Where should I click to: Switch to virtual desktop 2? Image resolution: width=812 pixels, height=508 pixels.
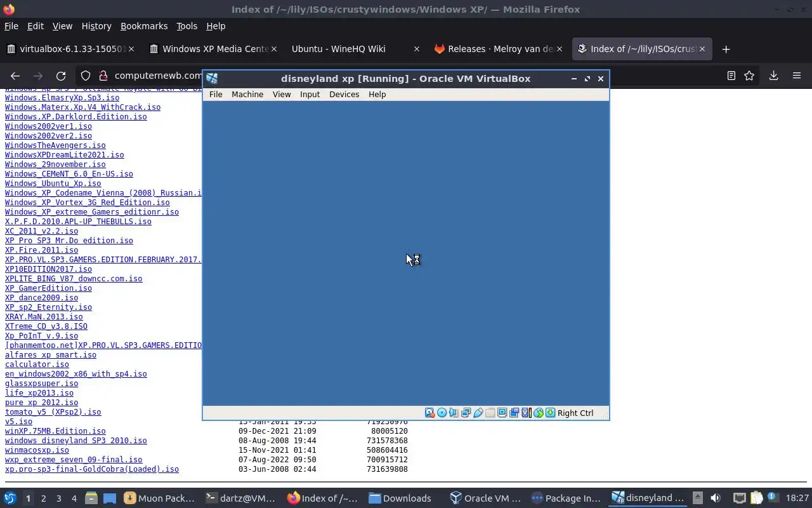point(43,498)
